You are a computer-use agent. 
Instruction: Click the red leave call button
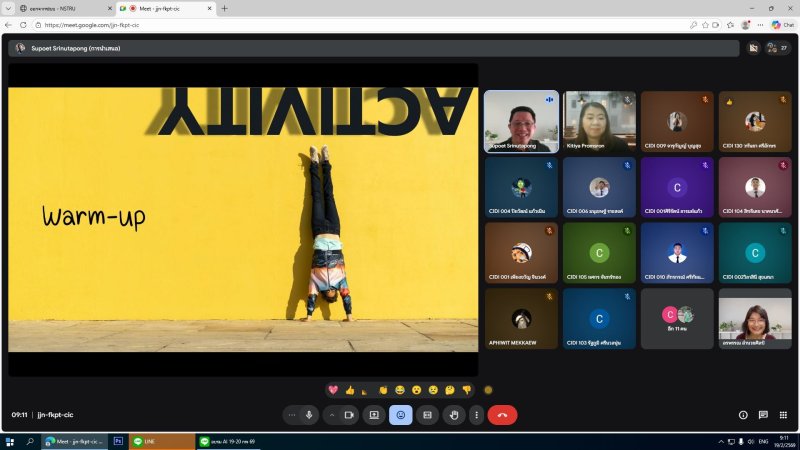coord(502,414)
